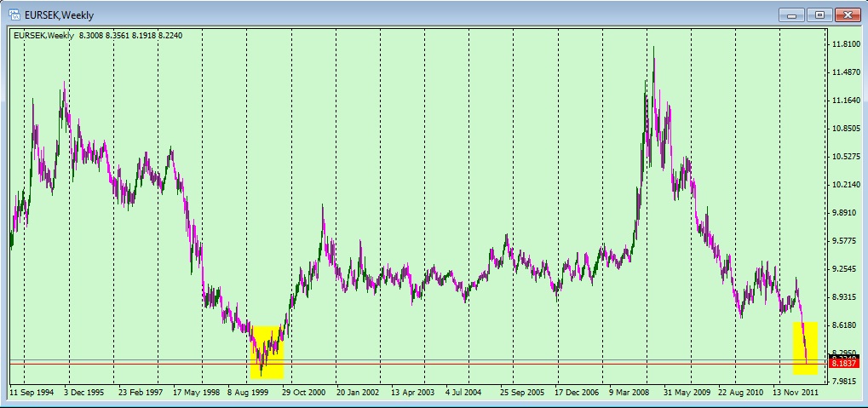The height and width of the screenshot is (408, 868).
Task: Click the 10.2140 price scale label
Action: (846, 184)
